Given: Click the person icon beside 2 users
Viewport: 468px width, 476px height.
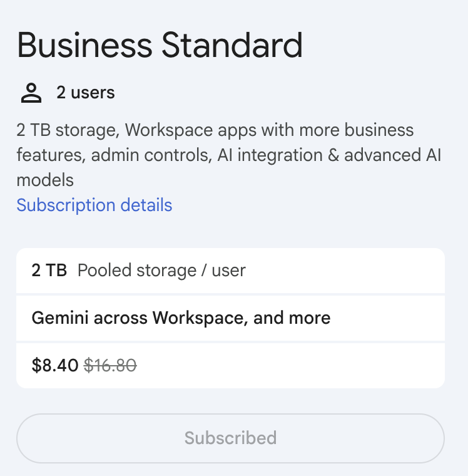Looking at the screenshot, I should click(x=30, y=93).
